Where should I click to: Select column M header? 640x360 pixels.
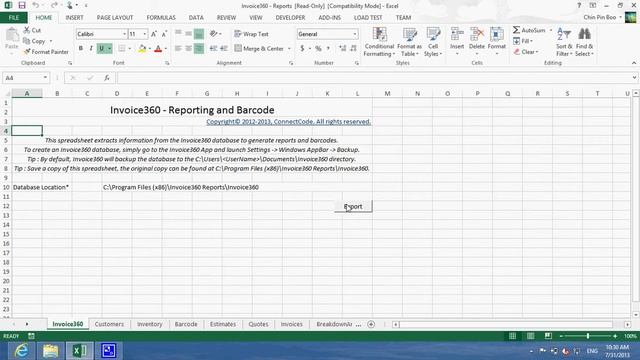pos(387,93)
